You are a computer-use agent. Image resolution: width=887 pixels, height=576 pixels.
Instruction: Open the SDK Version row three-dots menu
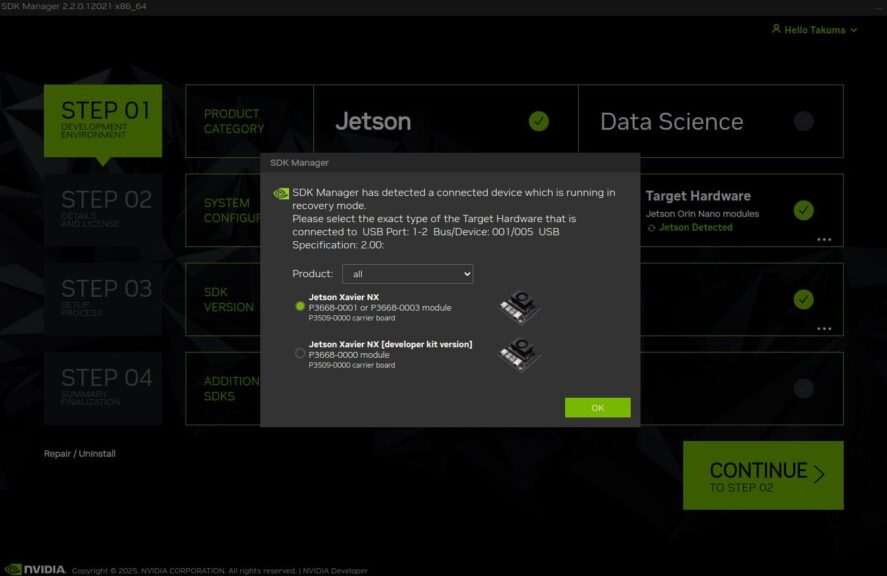coord(824,328)
